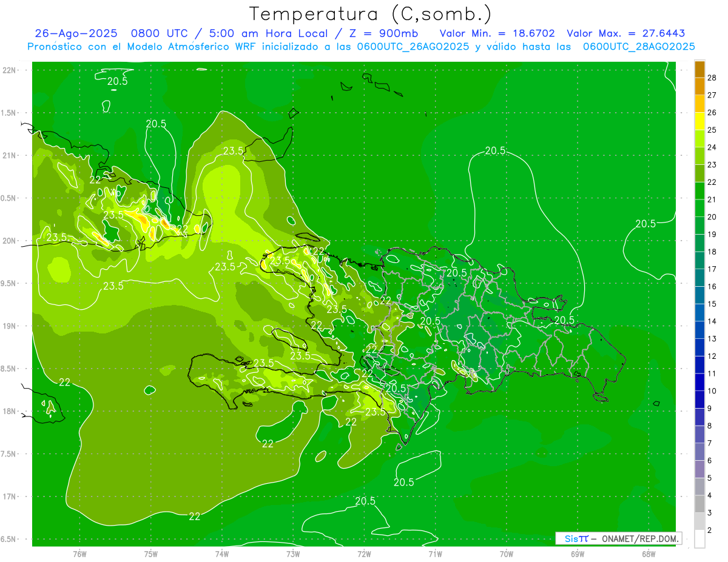Click the "Sis" logo text in credit box
The height and width of the screenshot is (562, 728).
click(x=571, y=538)
